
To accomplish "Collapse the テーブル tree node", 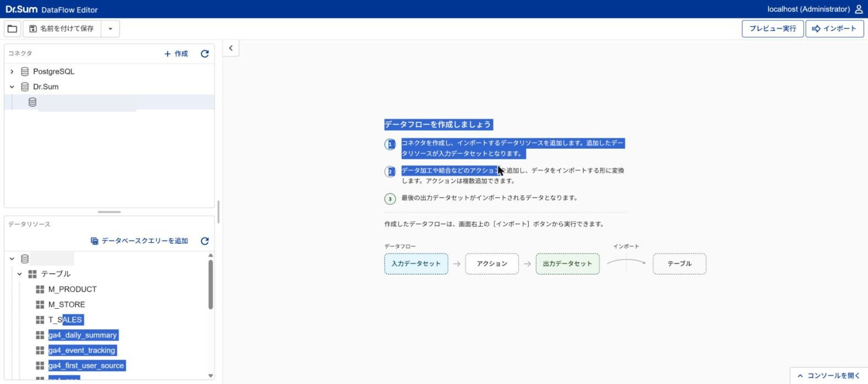I will point(19,274).
